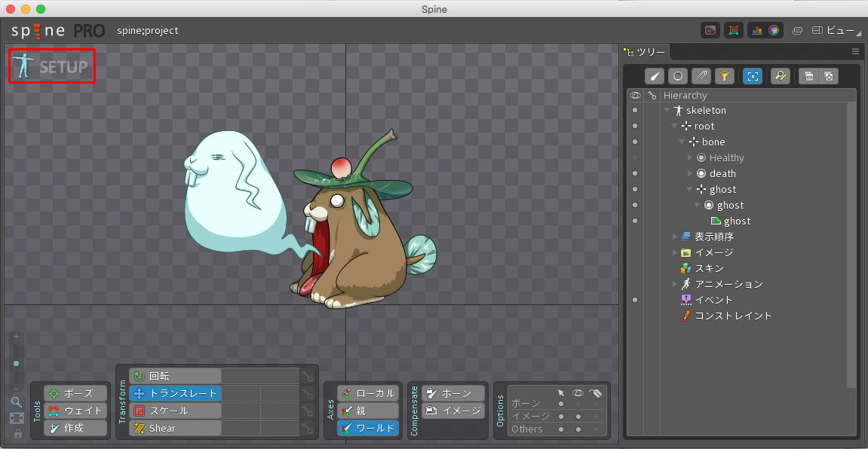Image resolution: width=868 pixels, height=449 pixels.
Task: Expand the death slot node
Action: coord(690,173)
